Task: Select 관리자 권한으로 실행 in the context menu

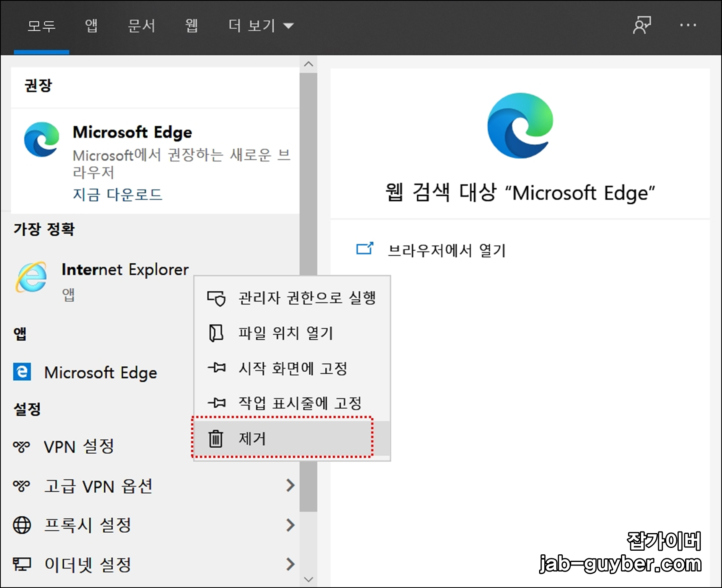Action: [306, 297]
